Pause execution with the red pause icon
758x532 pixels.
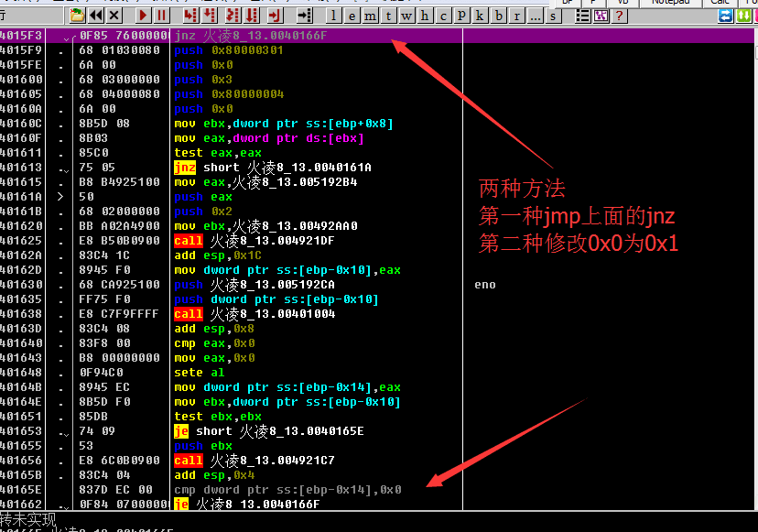162,16
